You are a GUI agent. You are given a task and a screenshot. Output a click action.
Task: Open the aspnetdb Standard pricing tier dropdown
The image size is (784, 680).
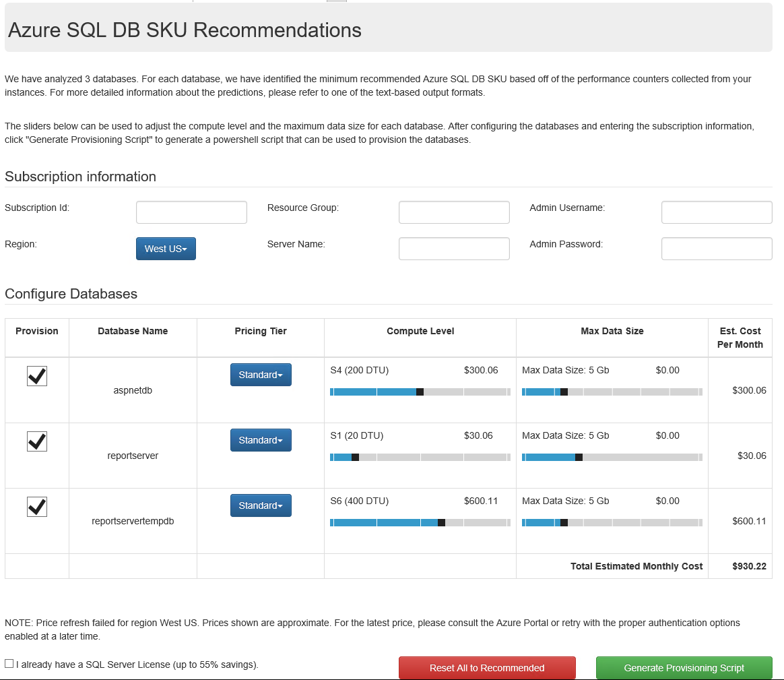[x=261, y=375]
